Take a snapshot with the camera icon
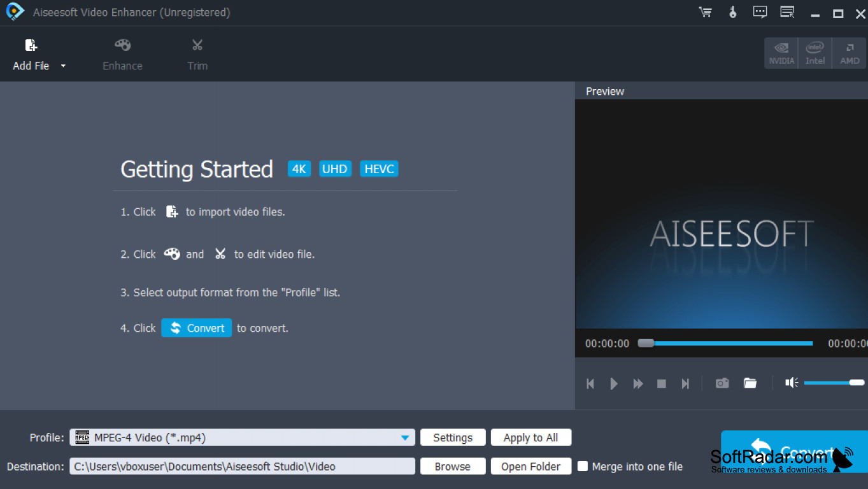This screenshot has height=489, width=868. coord(722,383)
